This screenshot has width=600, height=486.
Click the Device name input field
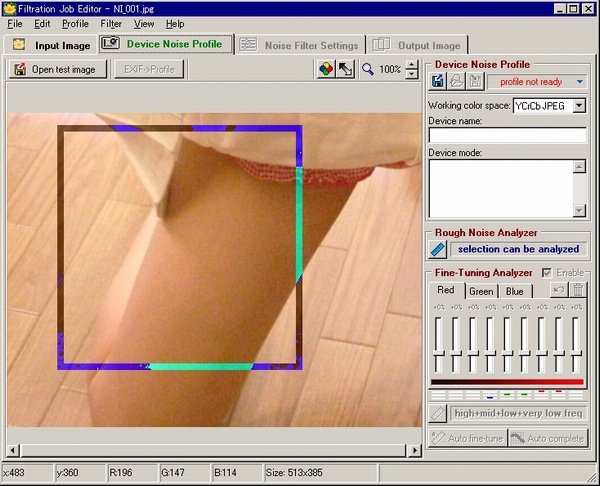click(x=507, y=135)
